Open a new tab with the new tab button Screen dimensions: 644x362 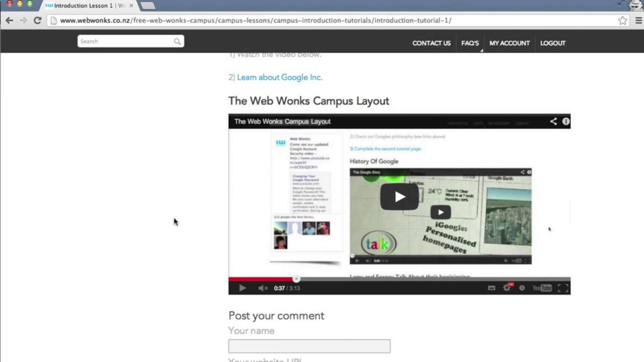148,6
